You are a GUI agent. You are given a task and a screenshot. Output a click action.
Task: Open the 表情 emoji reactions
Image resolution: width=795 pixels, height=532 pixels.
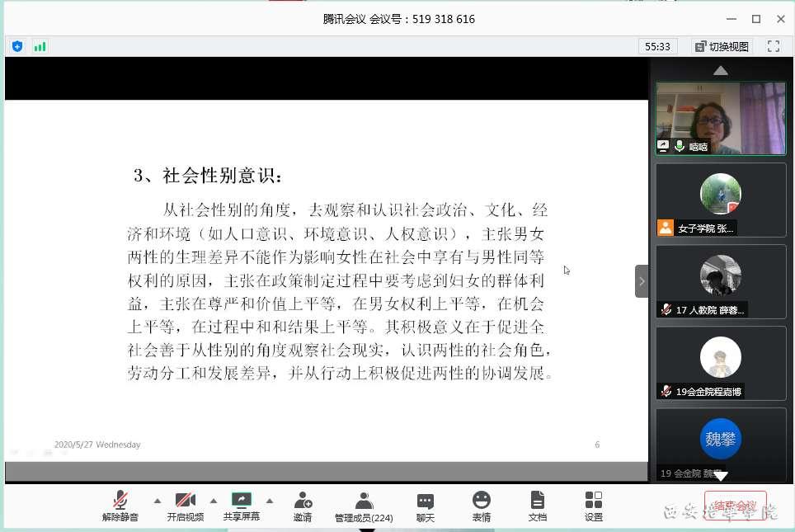pyautogui.click(x=482, y=501)
